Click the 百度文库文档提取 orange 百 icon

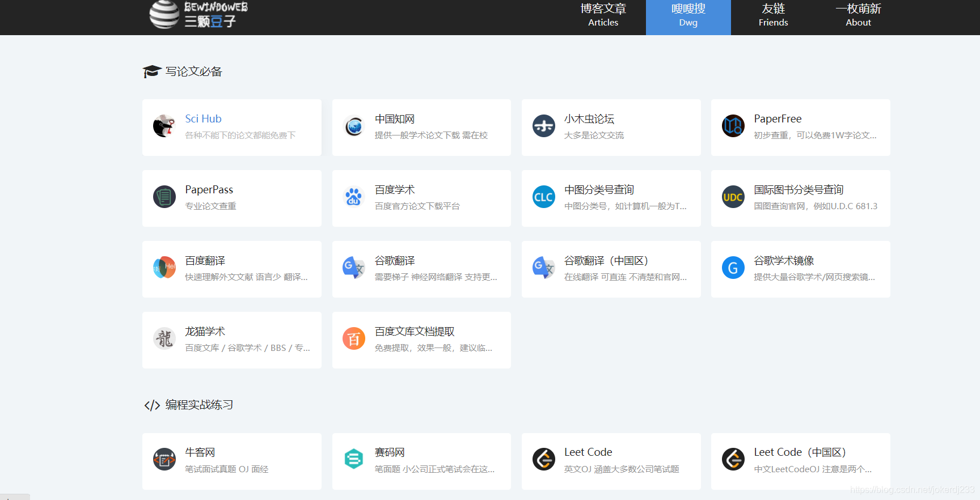point(354,338)
